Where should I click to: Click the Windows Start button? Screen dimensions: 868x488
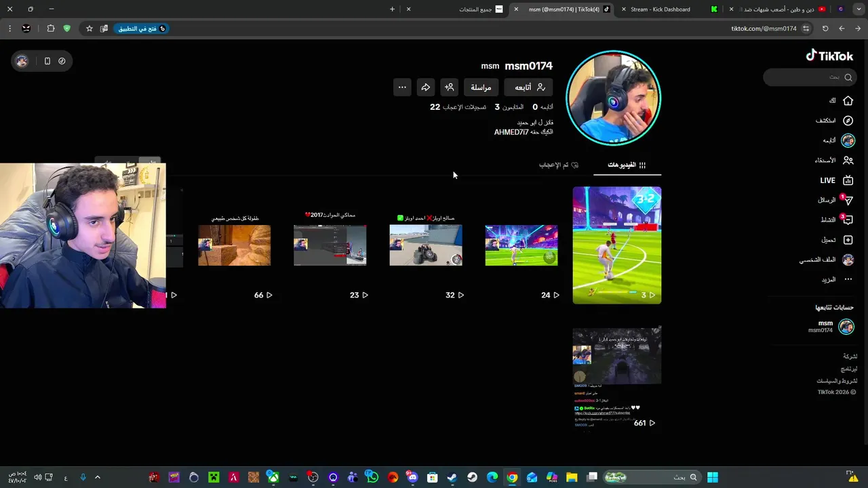coord(713,478)
